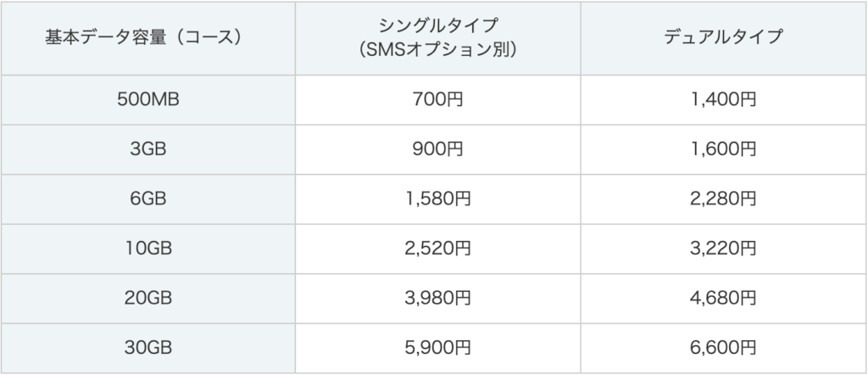This screenshot has width=868, height=375.
Task: Click the 1,400円 dual type price
Action: pos(723,100)
